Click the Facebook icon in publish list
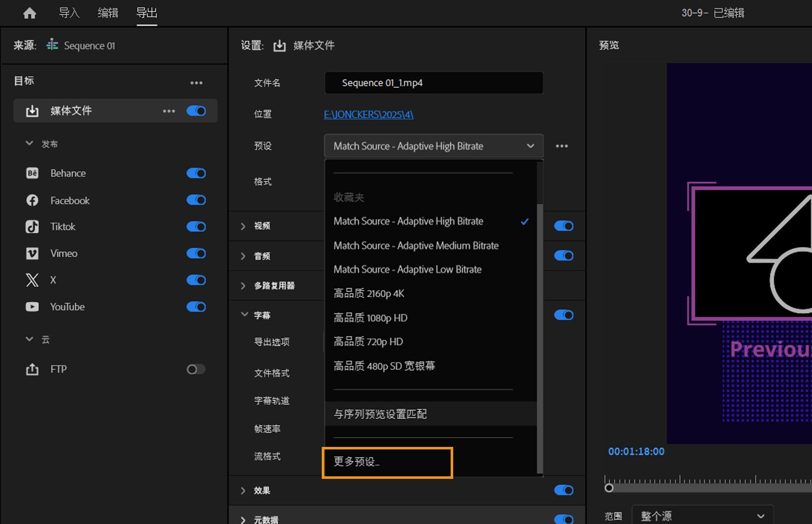Viewport: 812px width, 524px height. [32, 200]
